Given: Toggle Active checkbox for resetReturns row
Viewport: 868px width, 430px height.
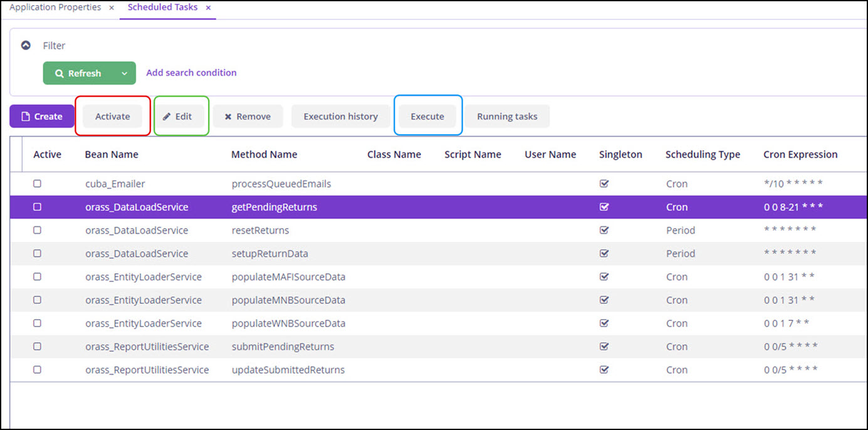Looking at the screenshot, I should point(37,230).
